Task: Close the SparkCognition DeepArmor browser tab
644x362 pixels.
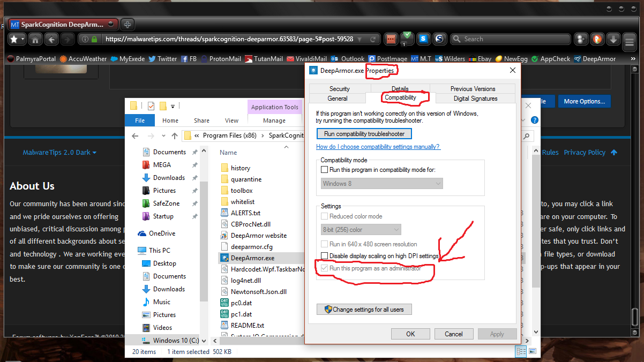Action: (x=111, y=24)
